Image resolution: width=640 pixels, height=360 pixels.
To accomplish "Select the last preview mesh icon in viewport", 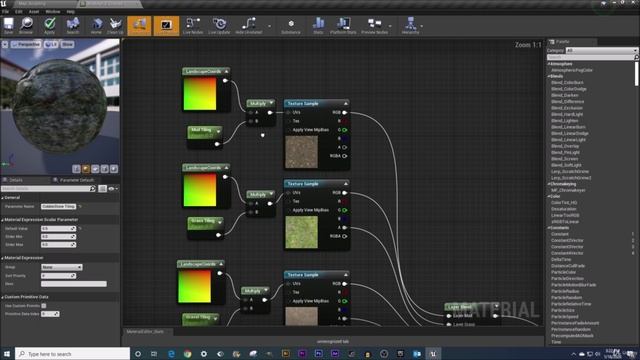I will click(114, 169).
